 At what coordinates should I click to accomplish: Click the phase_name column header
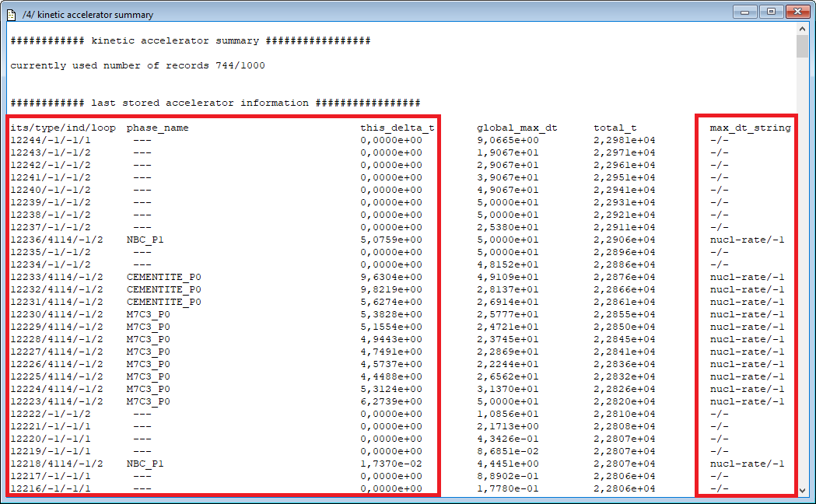157,128
